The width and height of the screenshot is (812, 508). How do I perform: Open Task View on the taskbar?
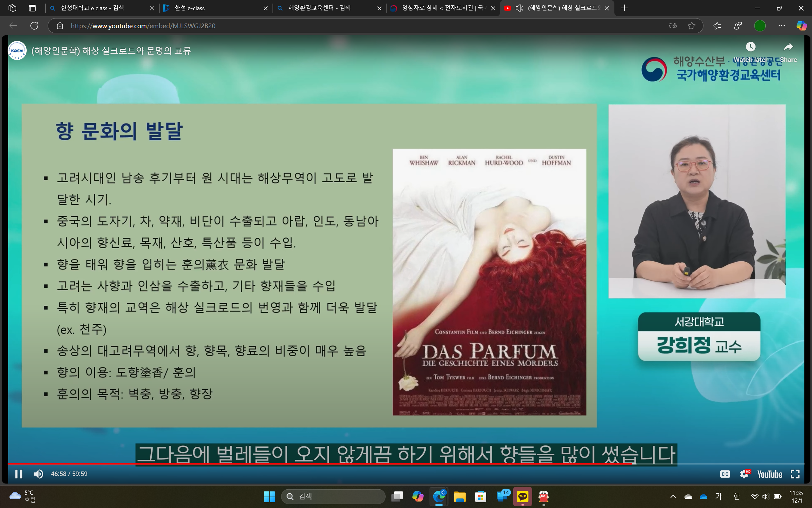point(397,497)
